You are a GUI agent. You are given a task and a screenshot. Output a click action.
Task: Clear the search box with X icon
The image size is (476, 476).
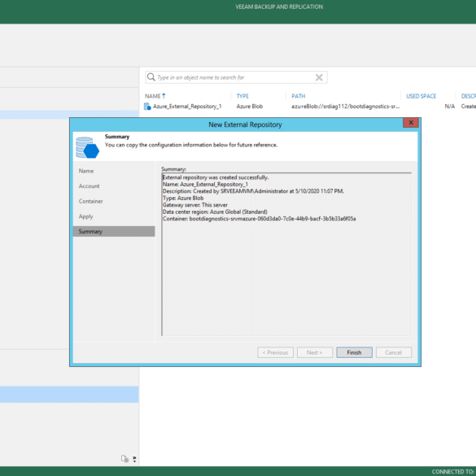[x=319, y=77]
